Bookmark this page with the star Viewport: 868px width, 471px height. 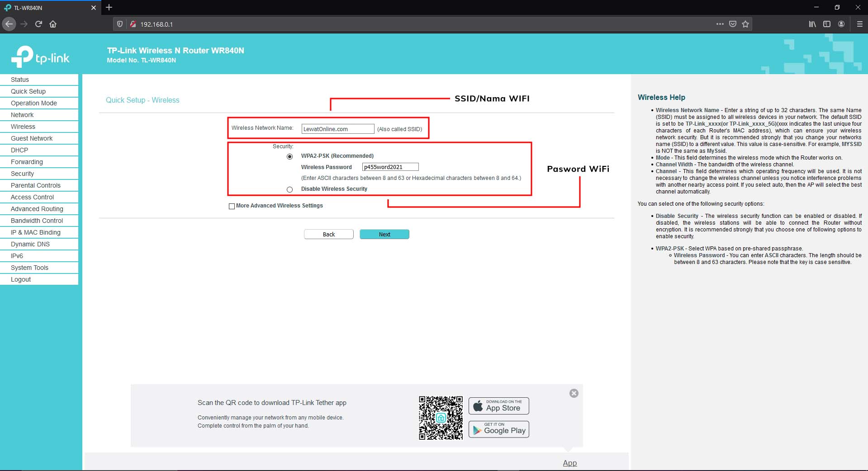745,24
